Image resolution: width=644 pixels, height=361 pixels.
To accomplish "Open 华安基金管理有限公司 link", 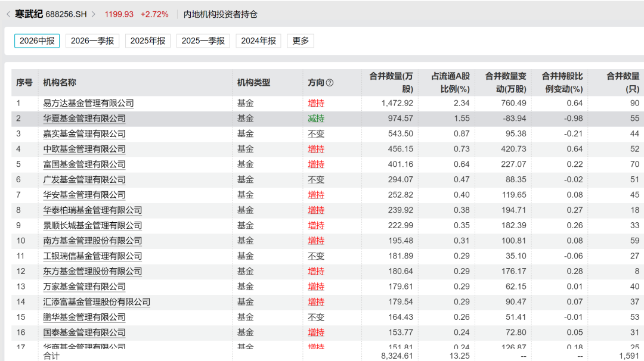I will (x=85, y=195).
